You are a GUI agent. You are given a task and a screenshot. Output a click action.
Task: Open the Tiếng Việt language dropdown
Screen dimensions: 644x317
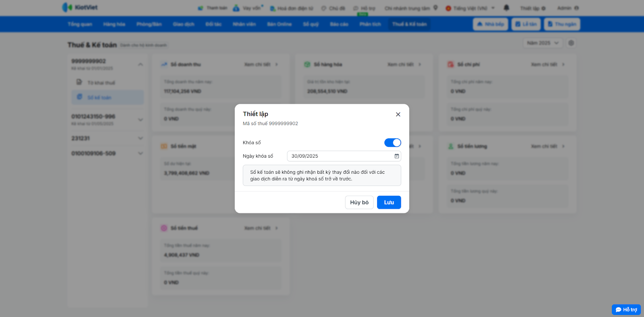tap(470, 8)
